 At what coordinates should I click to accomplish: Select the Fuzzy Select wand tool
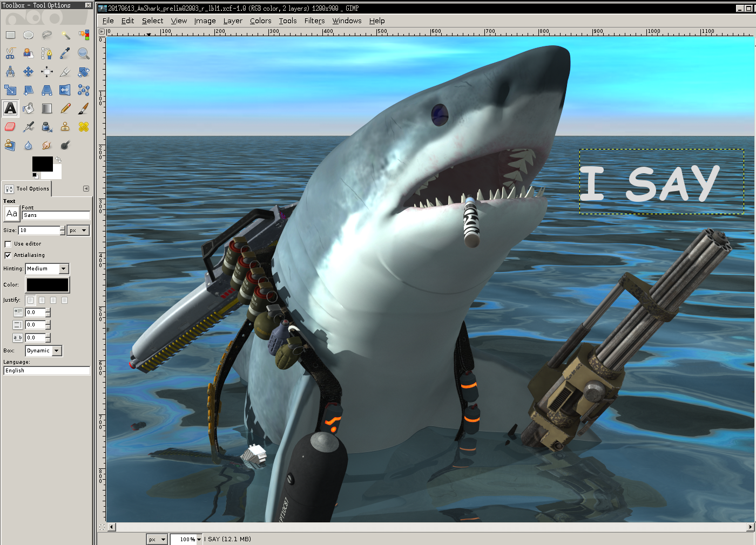pos(65,35)
